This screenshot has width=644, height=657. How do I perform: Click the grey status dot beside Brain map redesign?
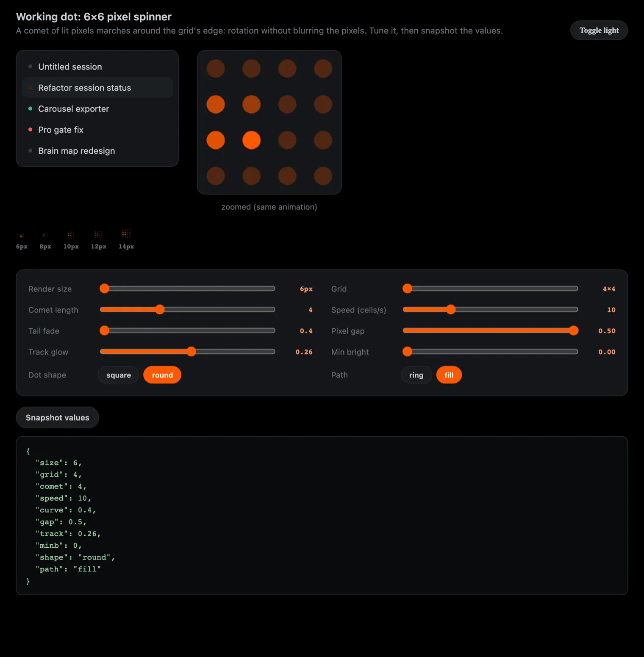click(30, 150)
